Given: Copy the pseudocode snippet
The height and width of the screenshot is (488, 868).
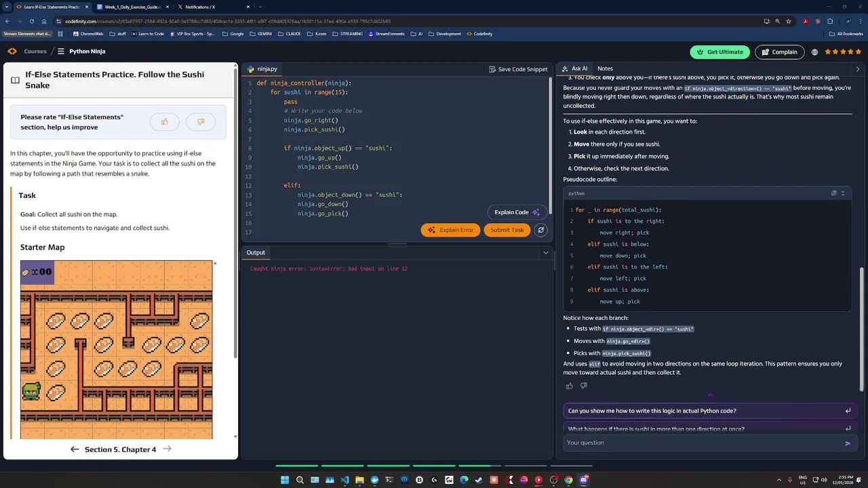Looking at the screenshot, I should point(833,193).
